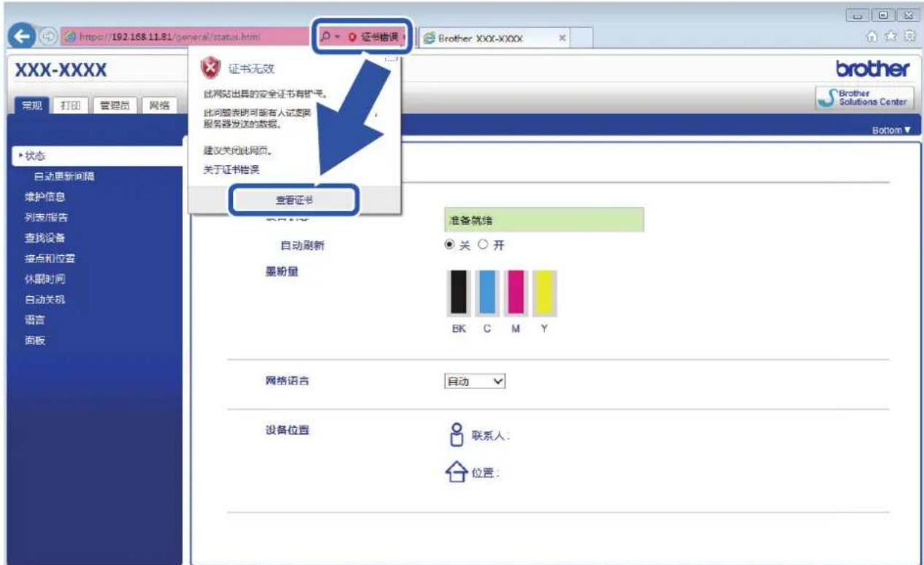Click the black BK toner level bar

coord(458,292)
